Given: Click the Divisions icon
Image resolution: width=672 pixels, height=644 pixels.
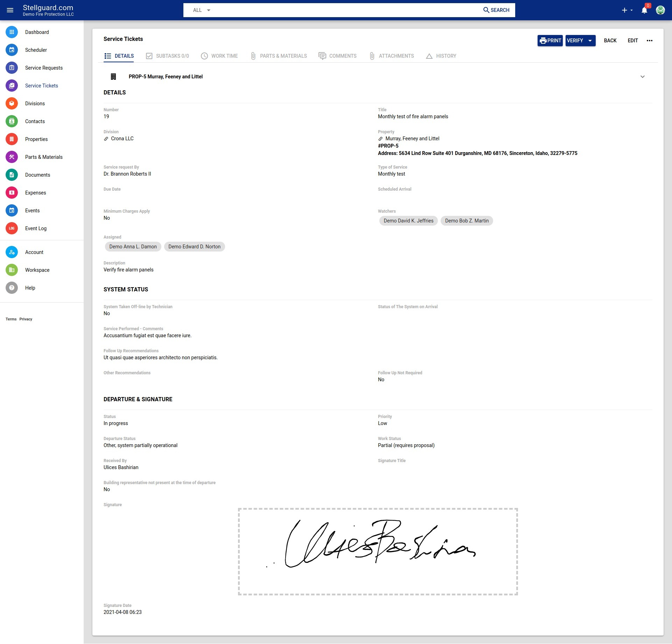Looking at the screenshot, I should (x=12, y=104).
